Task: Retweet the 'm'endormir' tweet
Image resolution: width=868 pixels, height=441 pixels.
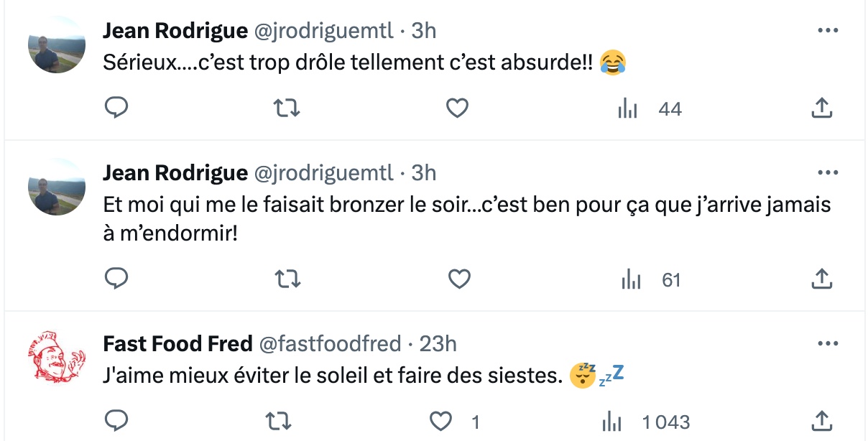Action: [288, 279]
